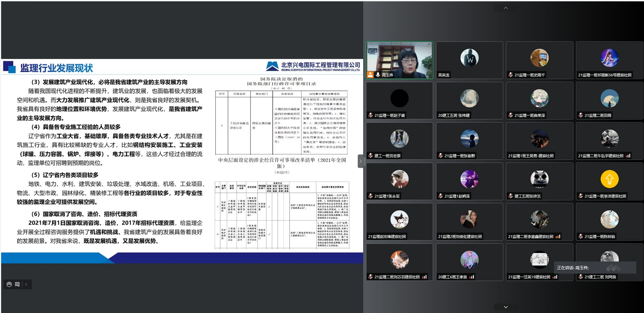This screenshot has height=313, width=644.
Task: Click muted mic icon for 21监理一班史雨千
Action: pyautogui.click(x=510, y=75)
